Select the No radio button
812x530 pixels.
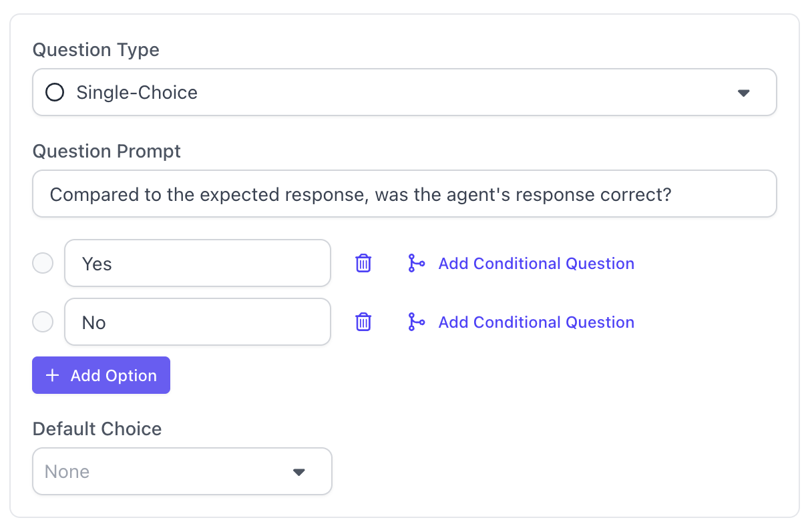tap(43, 322)
